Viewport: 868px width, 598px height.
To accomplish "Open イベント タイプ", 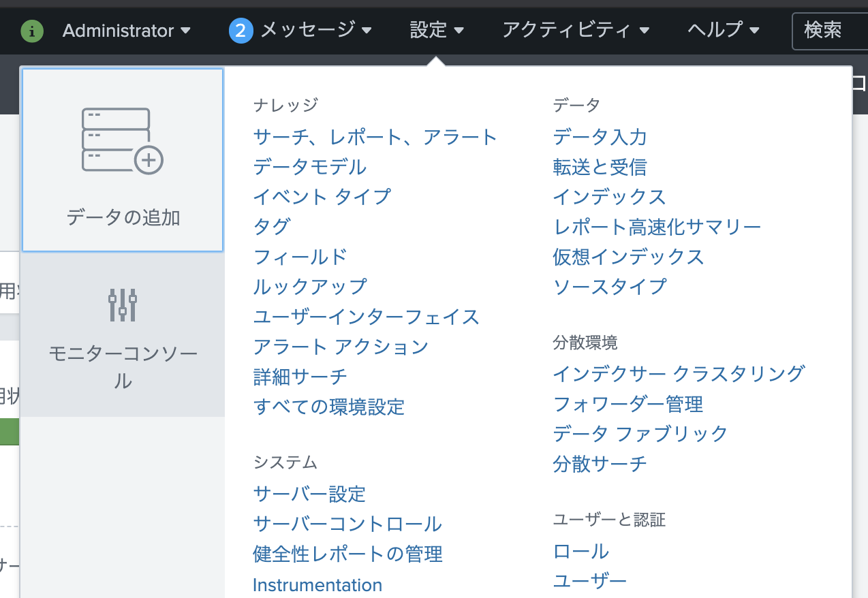I will [322, 197].
